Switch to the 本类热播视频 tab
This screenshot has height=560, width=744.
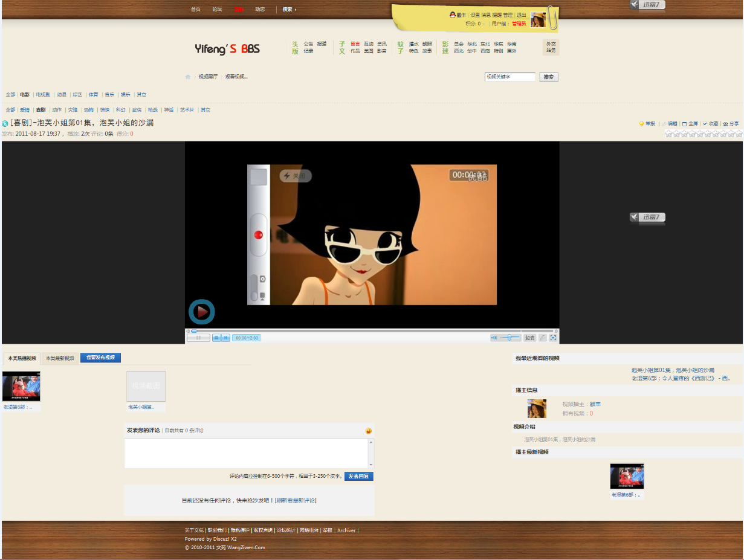point(22,358)
